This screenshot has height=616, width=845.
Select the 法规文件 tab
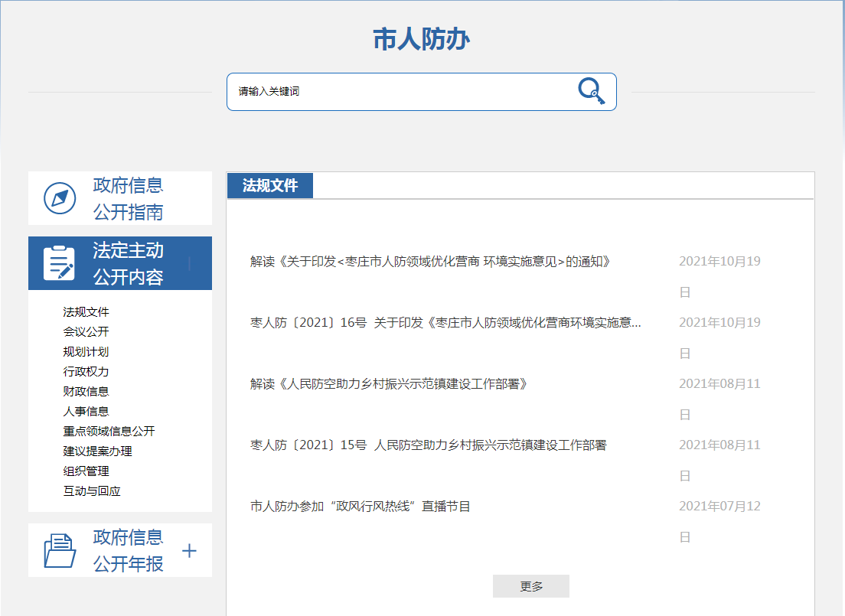270,185
